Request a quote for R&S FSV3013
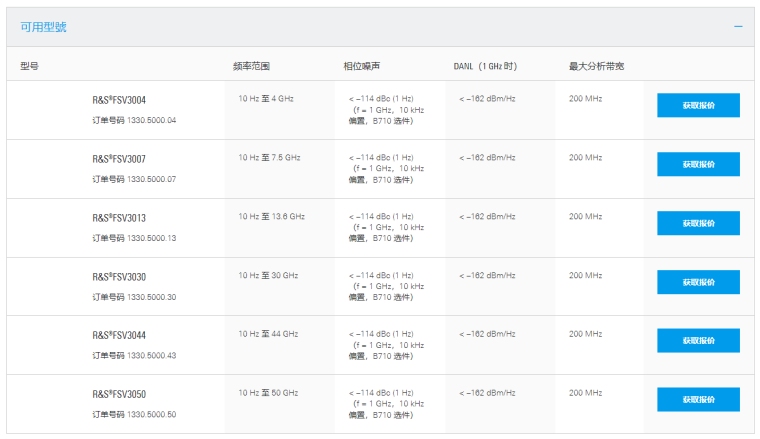Viewport: 760px width, 439px height. [x=698, y=223]
